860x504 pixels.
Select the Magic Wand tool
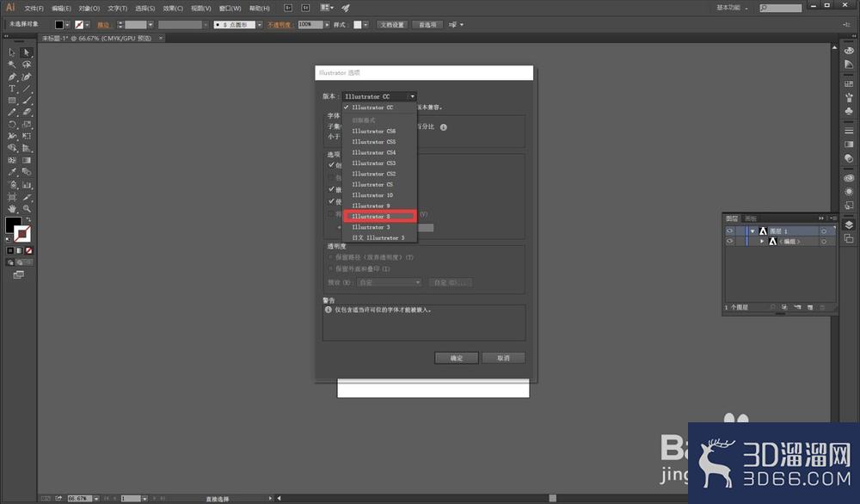pyautogui.click(x=12, y=65)
